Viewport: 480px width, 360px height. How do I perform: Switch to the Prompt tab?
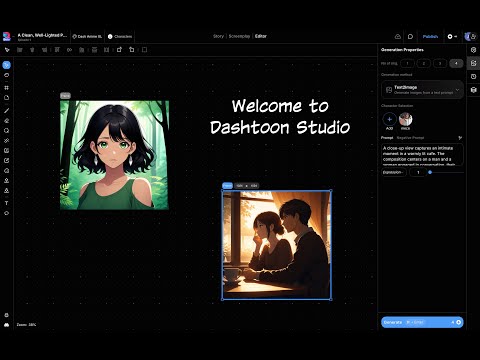click(x=387, y=138)
